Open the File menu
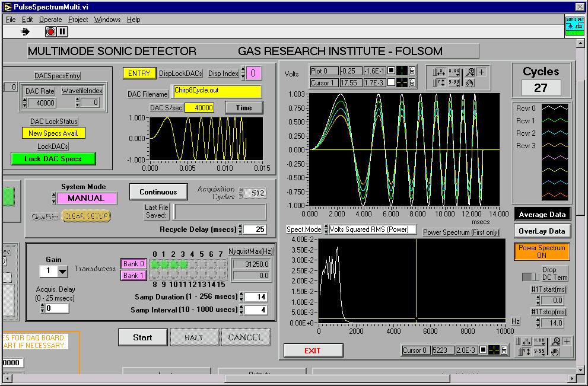The image size is (588, 386). click(11, 20)
